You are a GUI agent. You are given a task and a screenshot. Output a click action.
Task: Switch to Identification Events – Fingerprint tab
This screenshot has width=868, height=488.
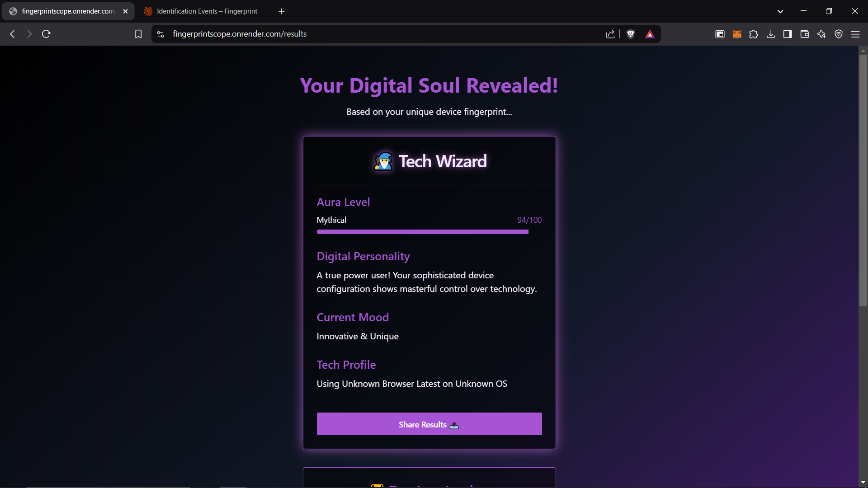click(207, 11)
